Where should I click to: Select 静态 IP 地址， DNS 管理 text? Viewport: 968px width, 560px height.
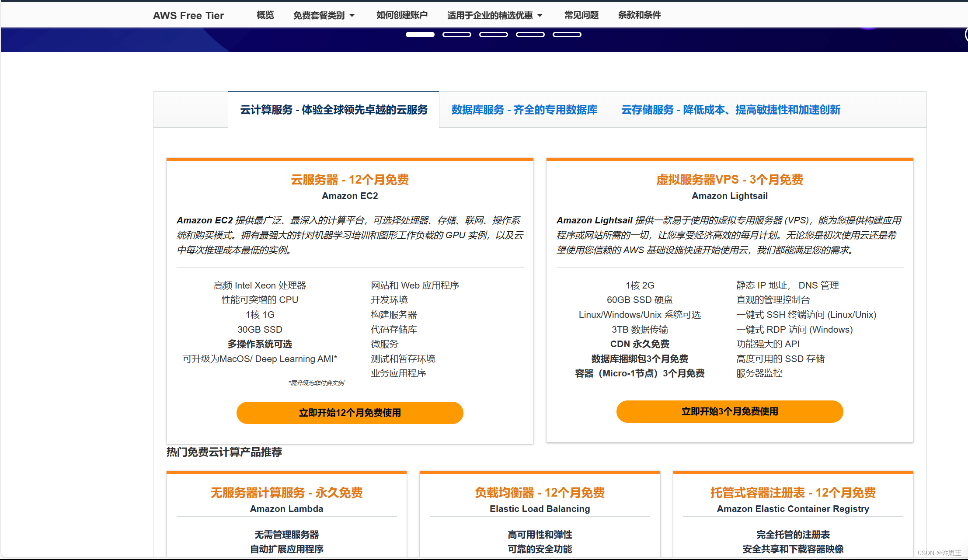pos(787,285)
